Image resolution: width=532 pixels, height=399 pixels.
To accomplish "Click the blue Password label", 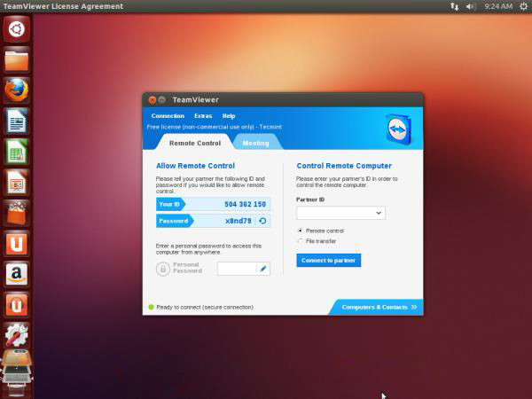I will pyautogui.click(x=174, y=221).
